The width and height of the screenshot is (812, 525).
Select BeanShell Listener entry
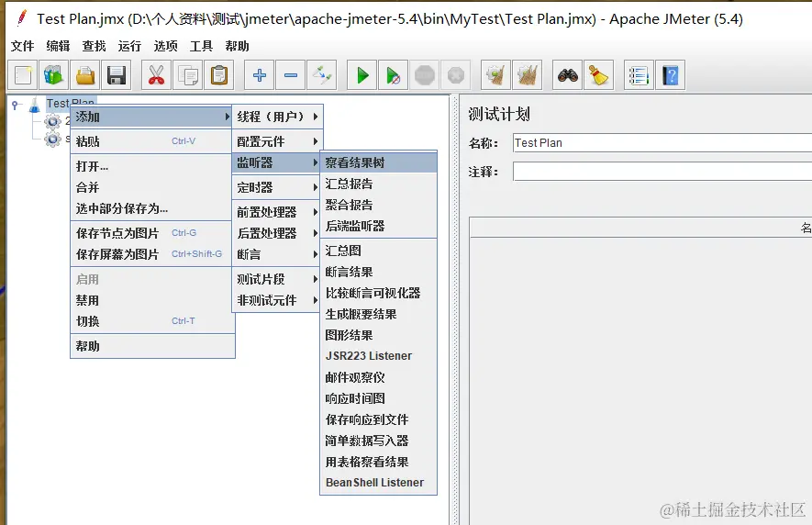pos(379,483)
